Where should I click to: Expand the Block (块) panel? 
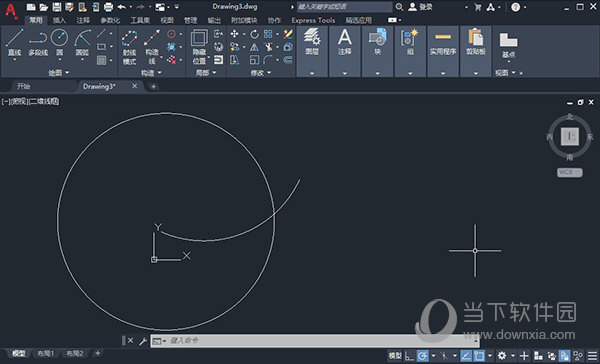(x=377, y=73)
